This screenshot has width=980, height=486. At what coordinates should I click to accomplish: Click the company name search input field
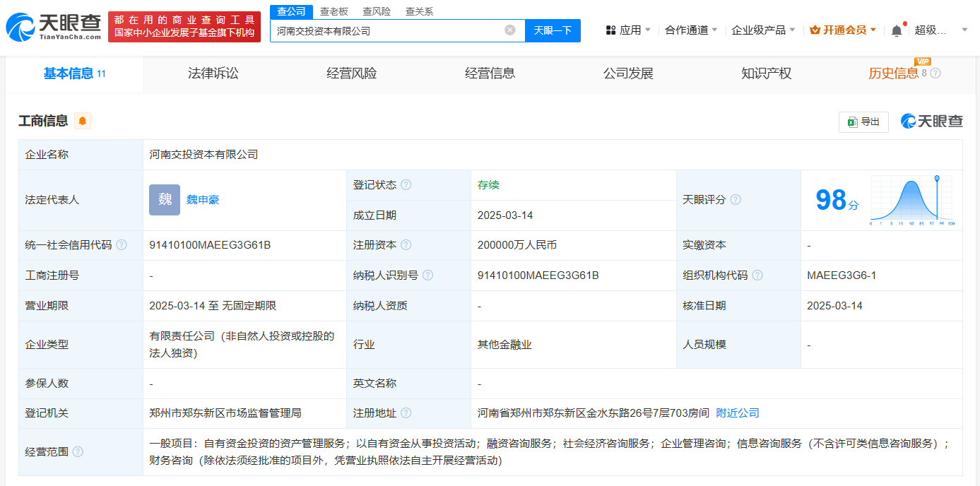tap(387, 30)
